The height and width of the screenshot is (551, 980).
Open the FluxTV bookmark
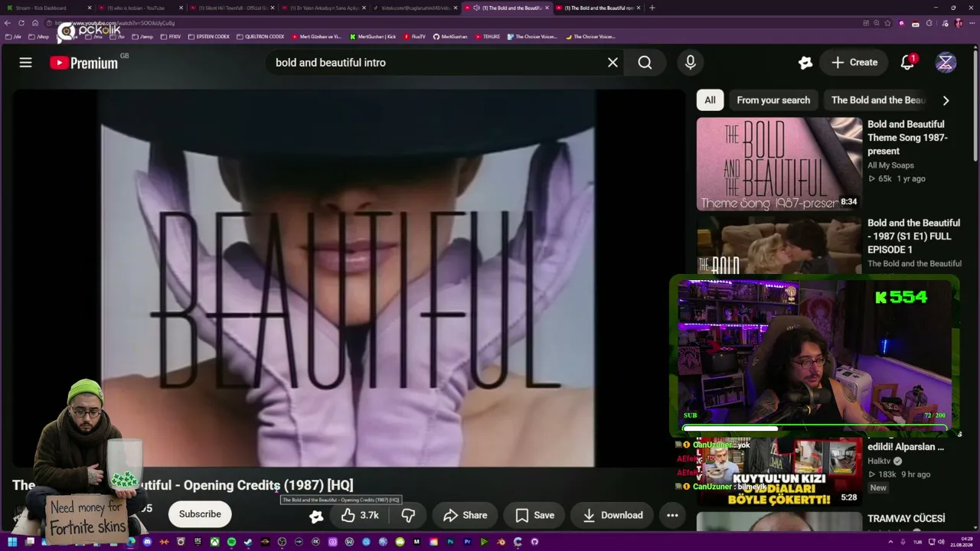(x=415, y=37)
